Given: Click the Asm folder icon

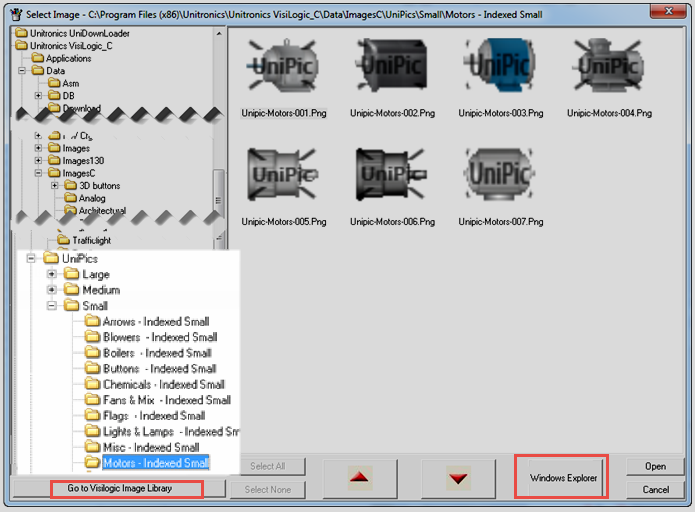Looking at the screenshot, I should 54,83.
